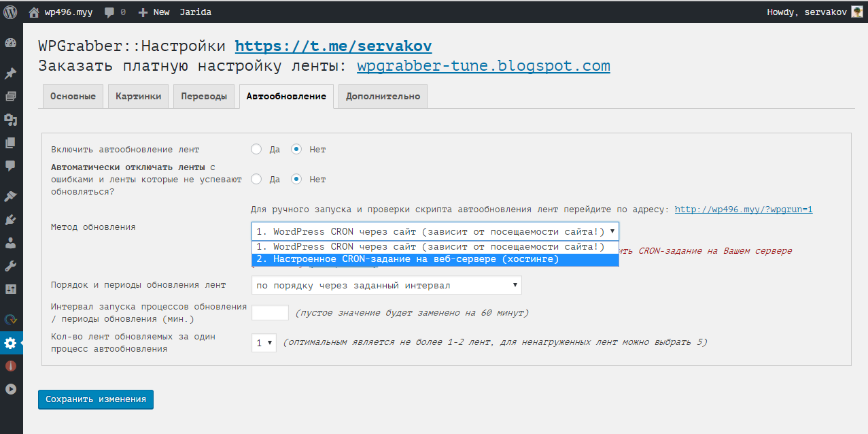
Task: Open Appearance paintbrush sidebar icon
Action: (x=10, y=197)
